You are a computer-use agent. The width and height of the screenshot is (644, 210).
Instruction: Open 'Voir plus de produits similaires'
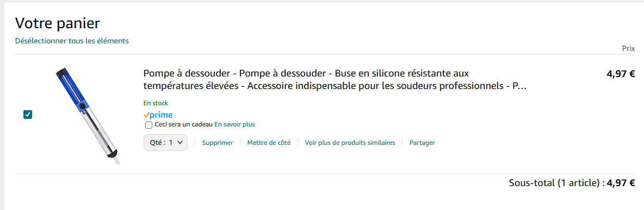pyautogui.click(x=350, y=143)
